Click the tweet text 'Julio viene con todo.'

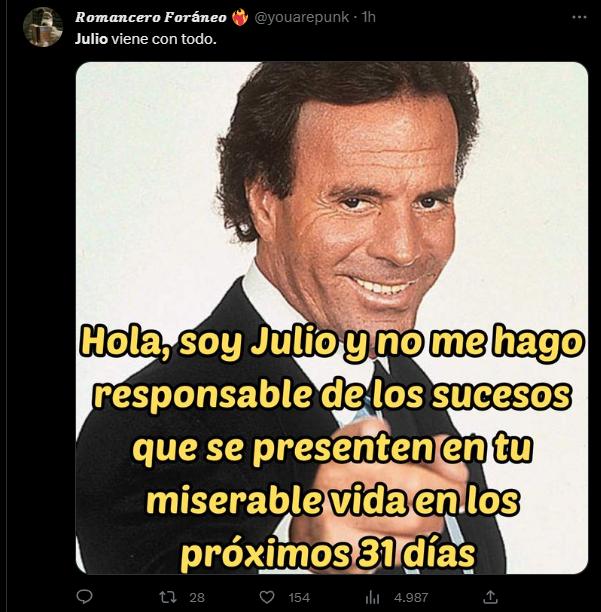coord(146,39)
